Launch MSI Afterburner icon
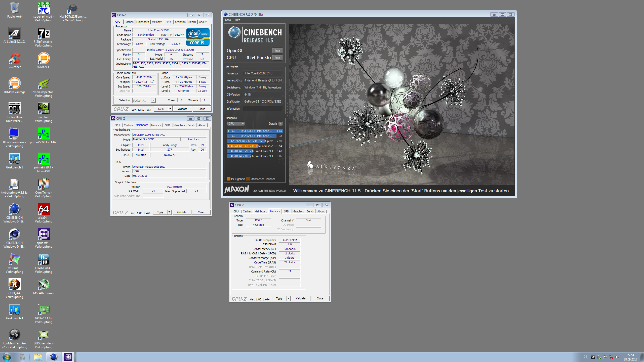 pos(44,287)
